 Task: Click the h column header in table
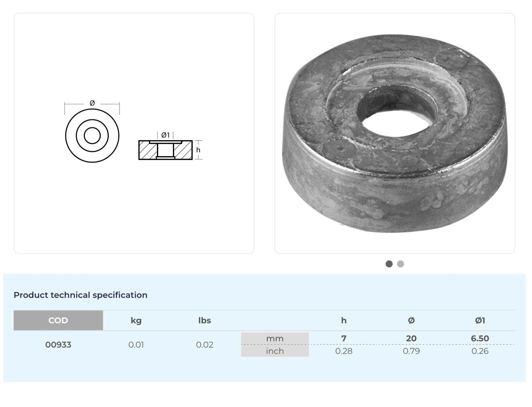click(344, 320)
